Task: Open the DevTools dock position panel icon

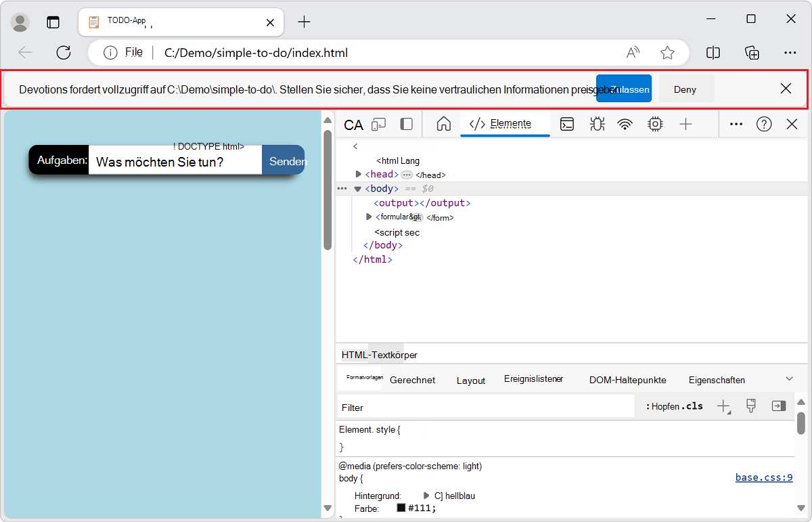Action: [405, 124]
